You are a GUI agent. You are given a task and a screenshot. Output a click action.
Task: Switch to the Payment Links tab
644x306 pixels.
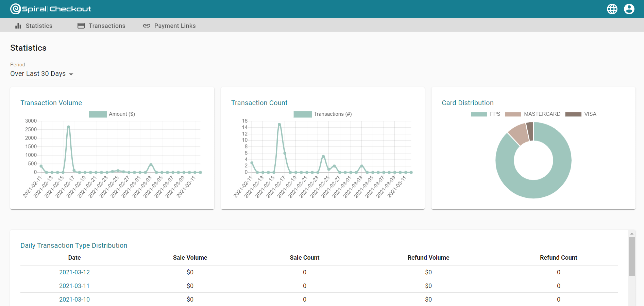(x=169, y=26)
